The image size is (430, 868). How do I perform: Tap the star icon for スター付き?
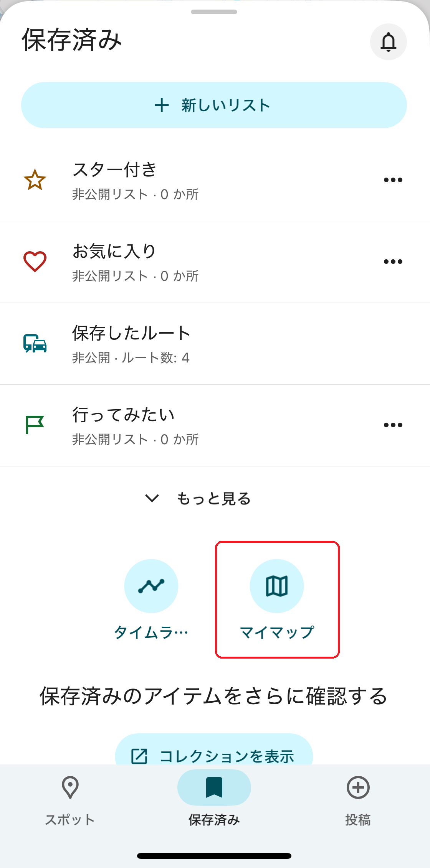click(35, 180)
